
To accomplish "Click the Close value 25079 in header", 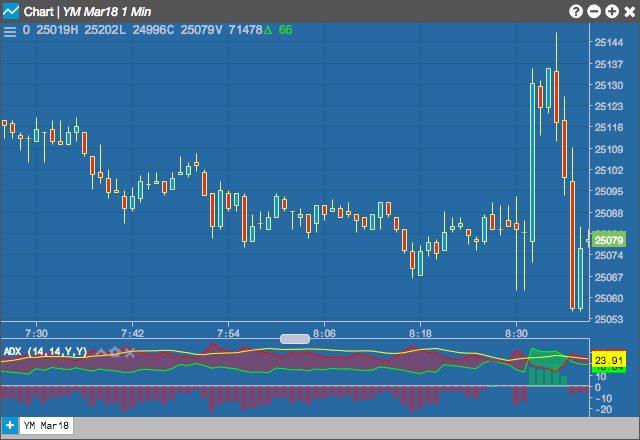I will coord(198,30).
